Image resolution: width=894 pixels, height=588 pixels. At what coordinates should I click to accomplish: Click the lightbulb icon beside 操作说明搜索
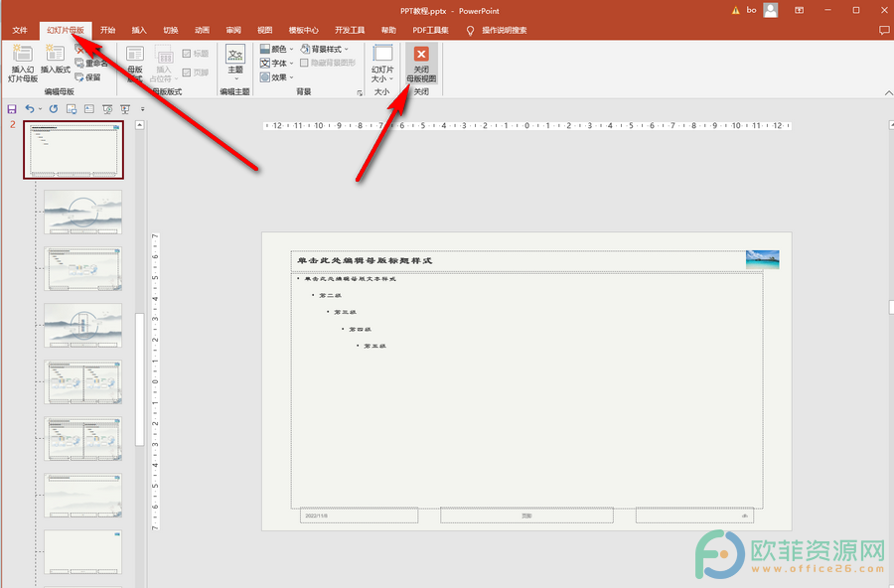point(470,31)
